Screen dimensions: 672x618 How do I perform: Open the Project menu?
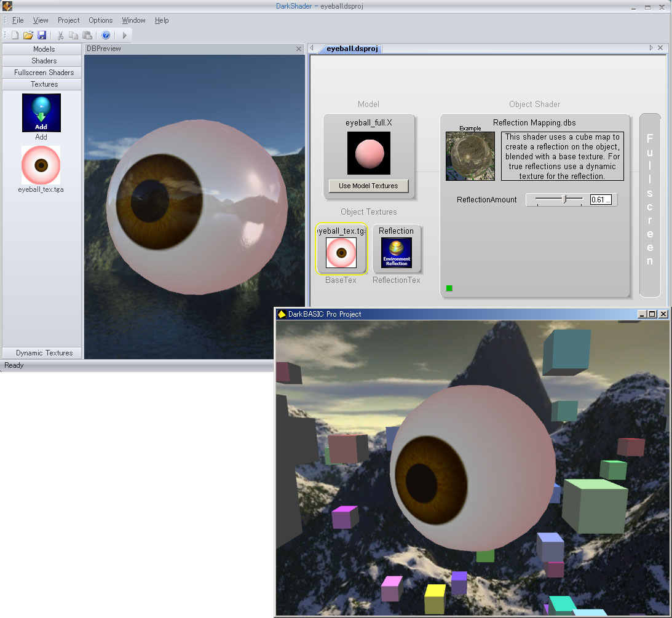69,20
